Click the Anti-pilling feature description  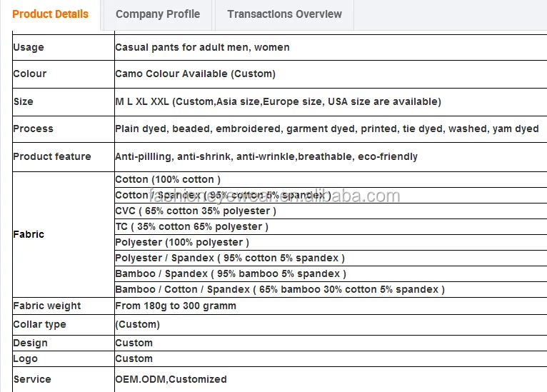266,157
